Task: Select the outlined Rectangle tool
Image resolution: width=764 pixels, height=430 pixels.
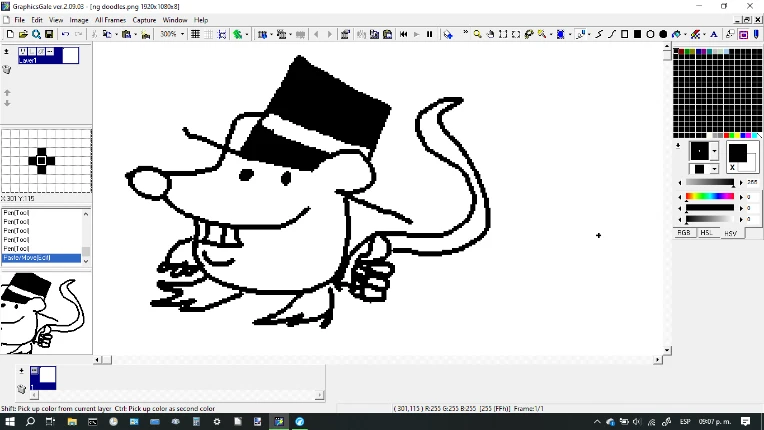Action: [x=625, y=34]
